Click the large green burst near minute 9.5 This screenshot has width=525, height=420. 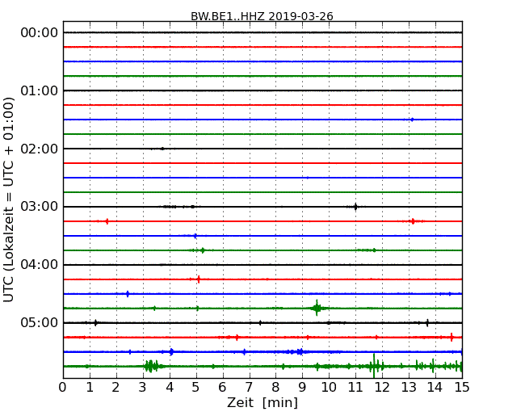point(317,308)
